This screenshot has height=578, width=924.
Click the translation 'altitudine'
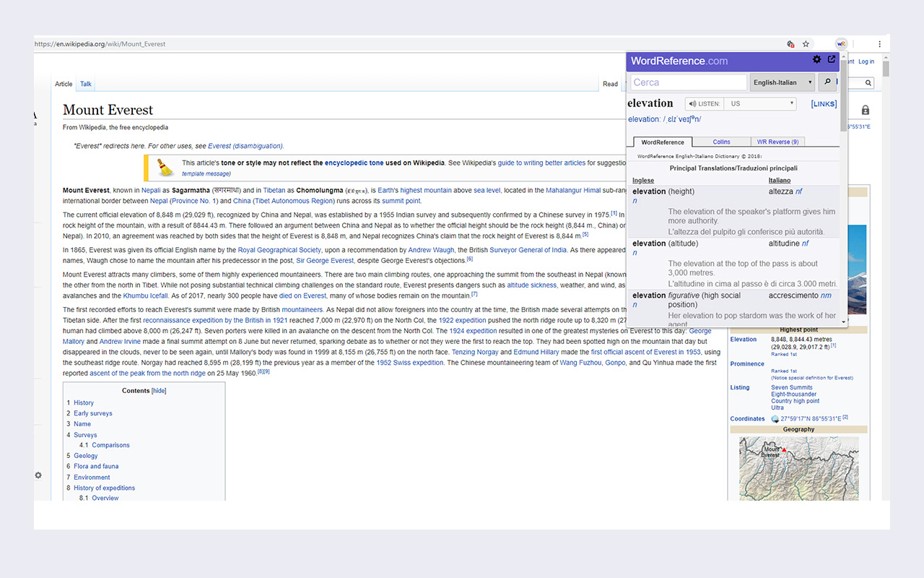784,243
